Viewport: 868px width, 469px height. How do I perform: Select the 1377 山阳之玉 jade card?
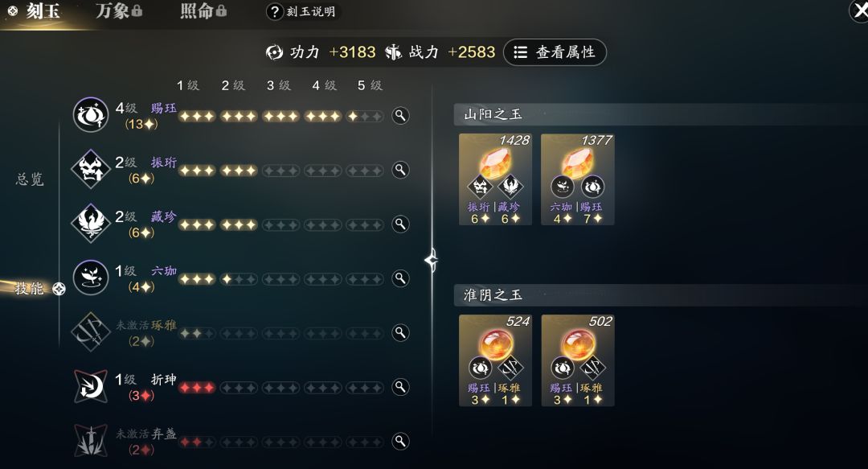[577, 179]
